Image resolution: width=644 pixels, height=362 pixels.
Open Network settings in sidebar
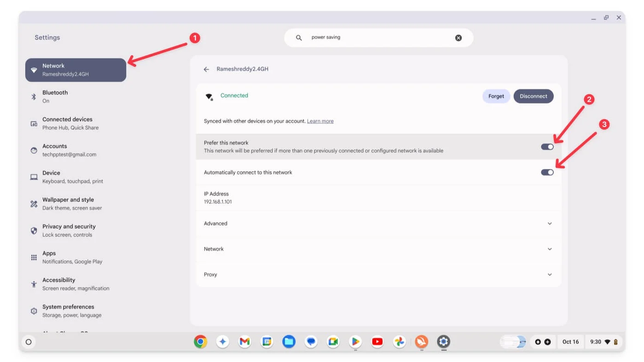[75, 70]
